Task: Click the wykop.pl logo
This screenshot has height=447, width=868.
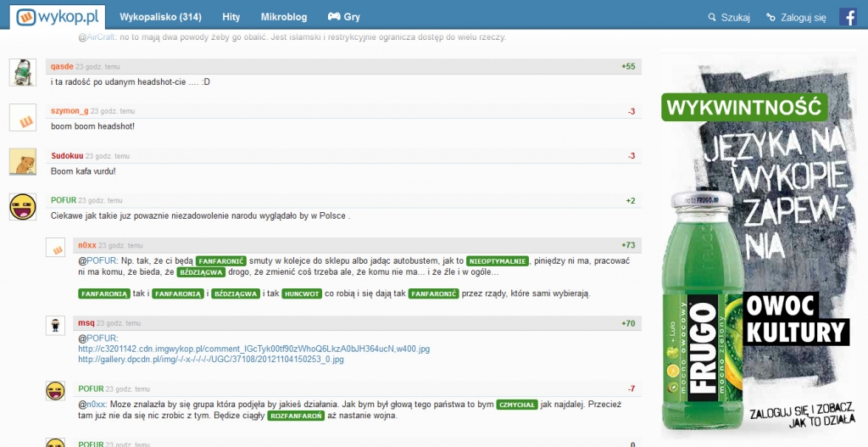Action: tap(57, 16)
